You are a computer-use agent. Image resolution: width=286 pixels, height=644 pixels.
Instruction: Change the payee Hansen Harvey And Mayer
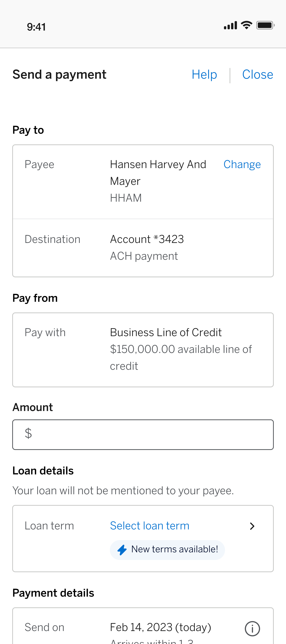242,164
